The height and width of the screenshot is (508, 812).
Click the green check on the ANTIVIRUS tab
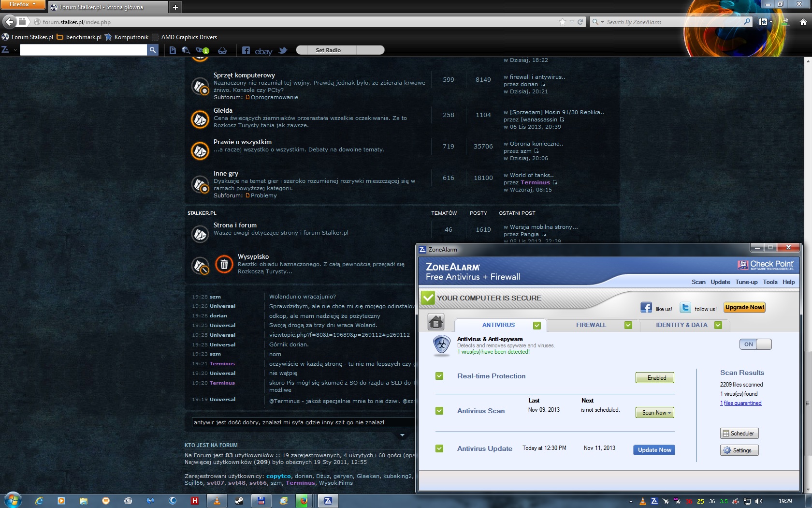pyautogui.click(x=536, y=326)
